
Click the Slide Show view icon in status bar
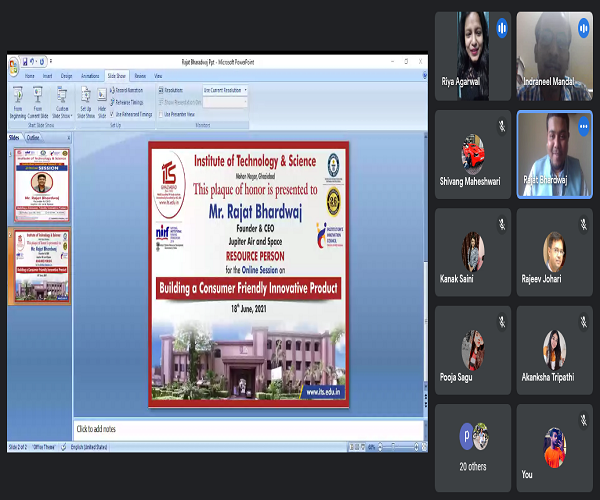pos(362,447)
